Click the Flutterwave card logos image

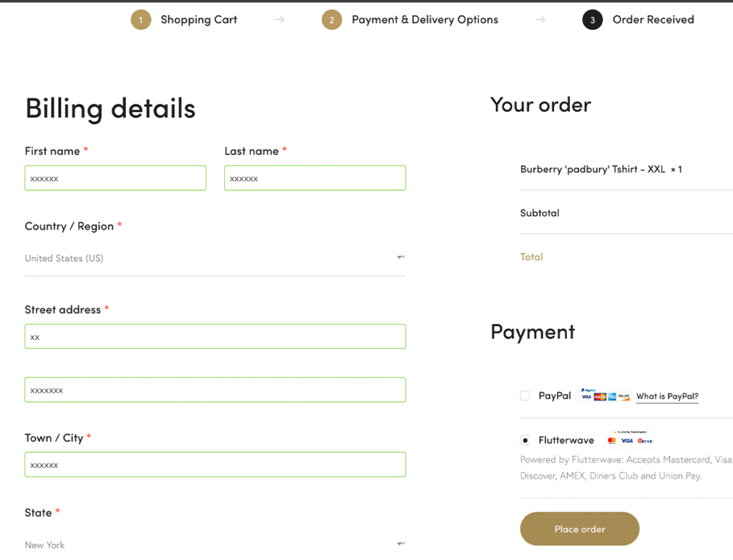(630, 439)
